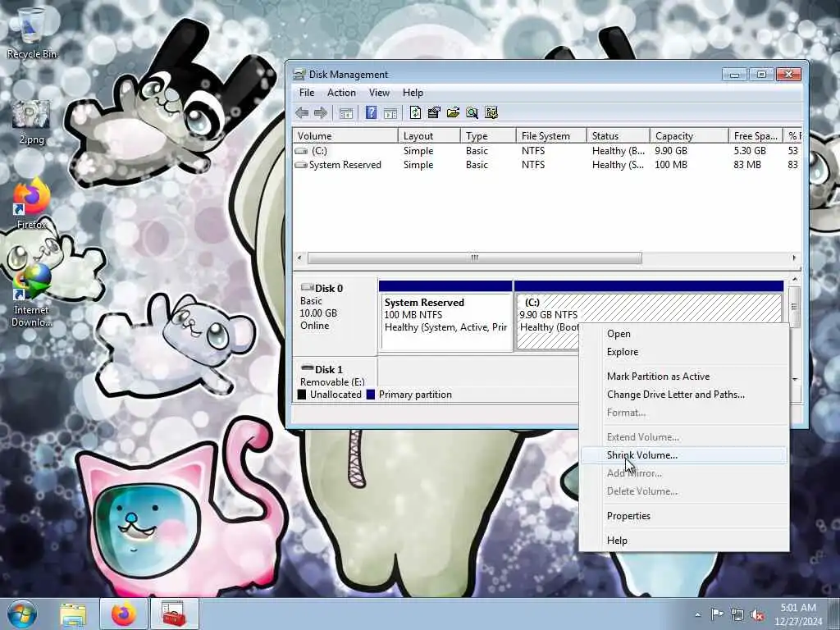Select the System Reserved partition block
Image resolution: width=840 pixels, height=630 pixels.
pos(445,316)
